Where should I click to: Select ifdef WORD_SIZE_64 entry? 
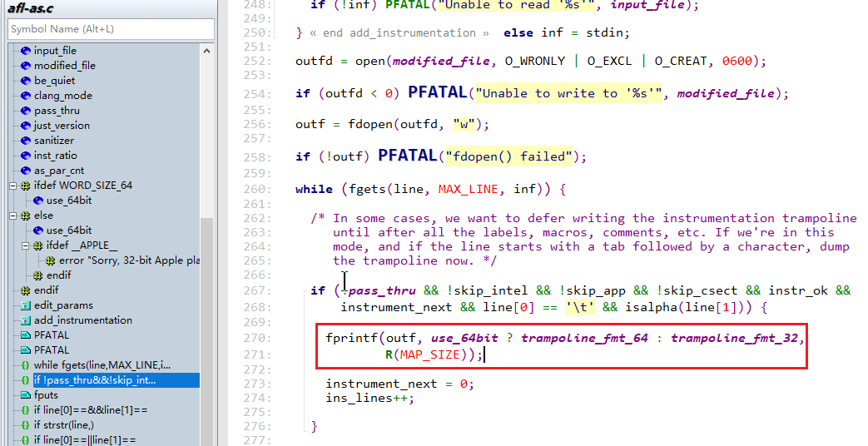tap(83, 186)
